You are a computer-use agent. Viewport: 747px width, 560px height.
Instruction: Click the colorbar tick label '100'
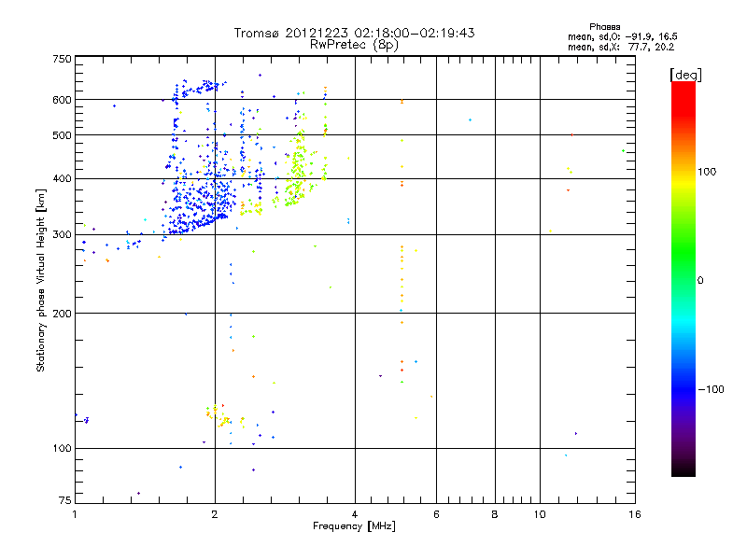(707, 172)
